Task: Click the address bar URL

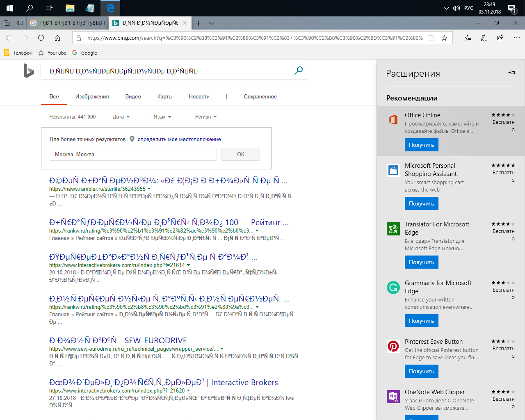Action: [x=255, y=38]
